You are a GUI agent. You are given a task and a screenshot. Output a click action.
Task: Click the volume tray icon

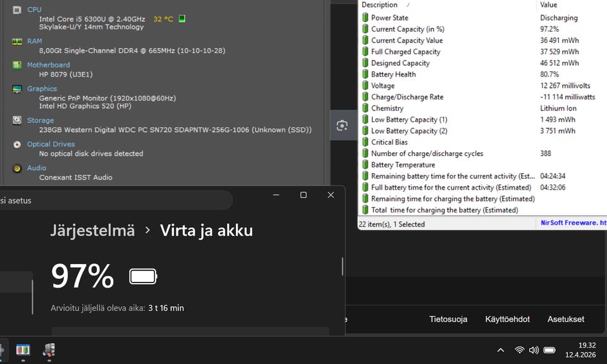[x=534, y=350]
